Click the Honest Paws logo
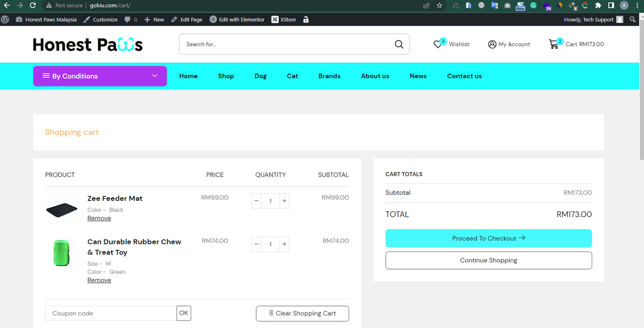The image size is (644, 328). click(88, 44)
